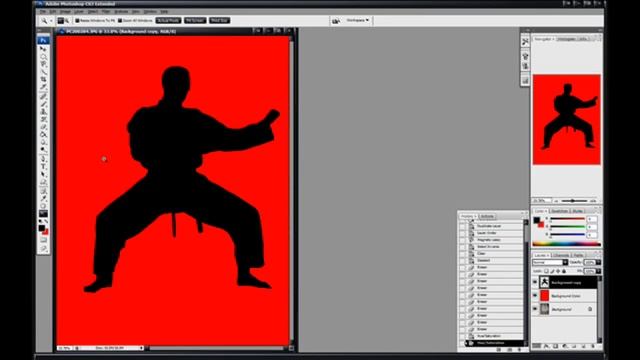
Task: Add a layer mask
Action: click(555, 346)
